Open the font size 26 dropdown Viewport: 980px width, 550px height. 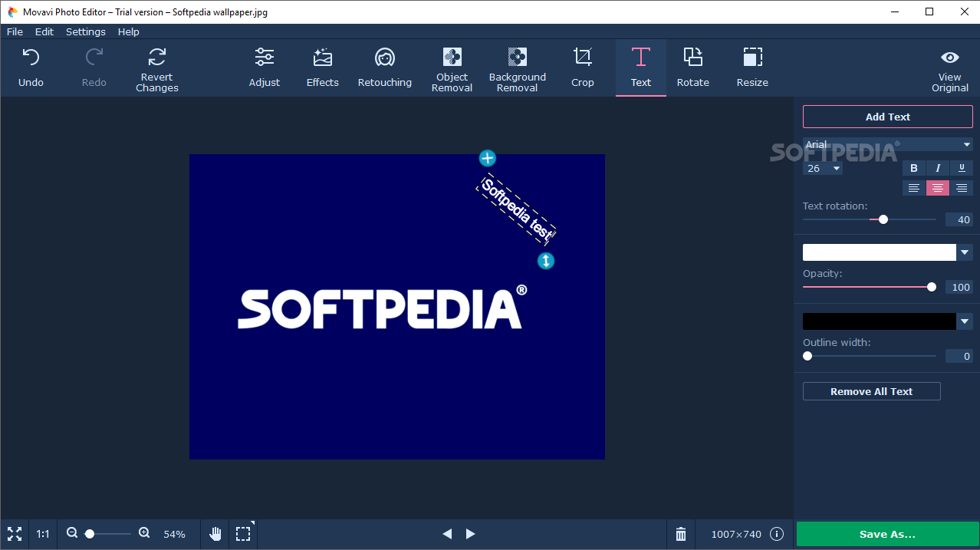[823, 168]
